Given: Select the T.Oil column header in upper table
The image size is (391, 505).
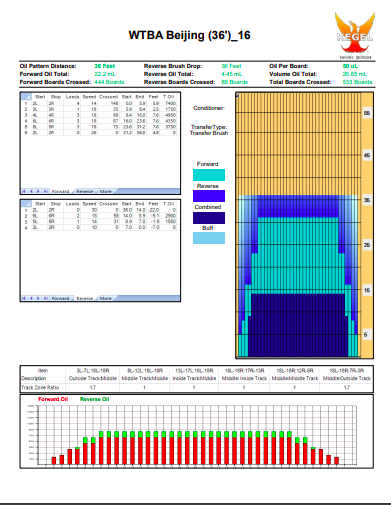Looking at the screenshot, I should (169, 97).
